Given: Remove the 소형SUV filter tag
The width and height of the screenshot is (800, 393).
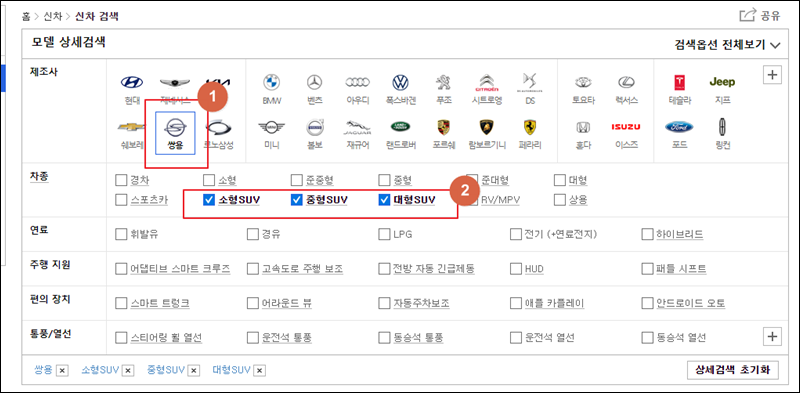Looking at the screenshot, I should (128, 371).
